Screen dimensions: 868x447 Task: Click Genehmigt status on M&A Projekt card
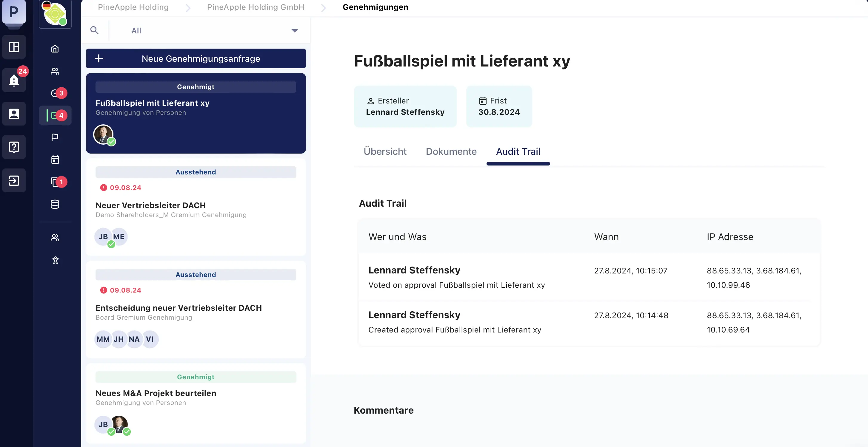click(x=196, y=377)
